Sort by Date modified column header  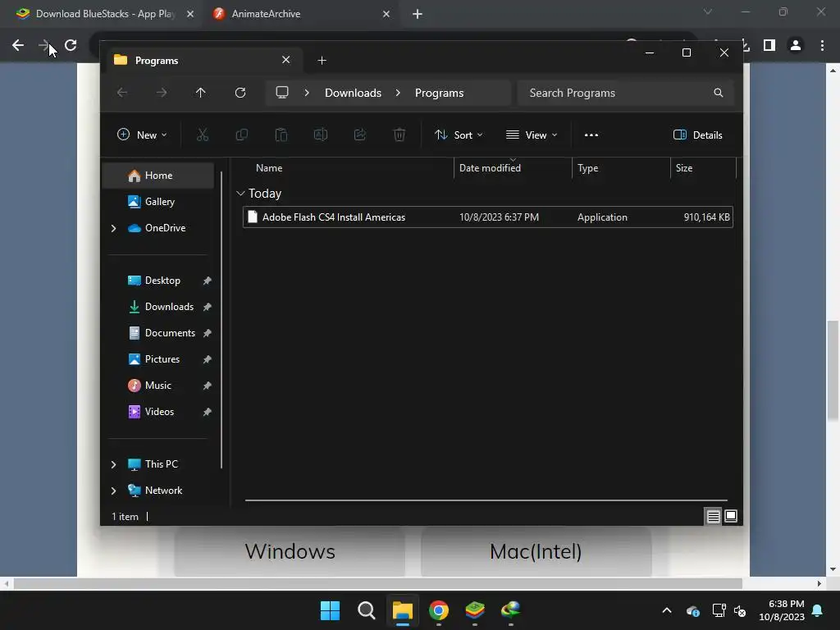coord(490,167)
